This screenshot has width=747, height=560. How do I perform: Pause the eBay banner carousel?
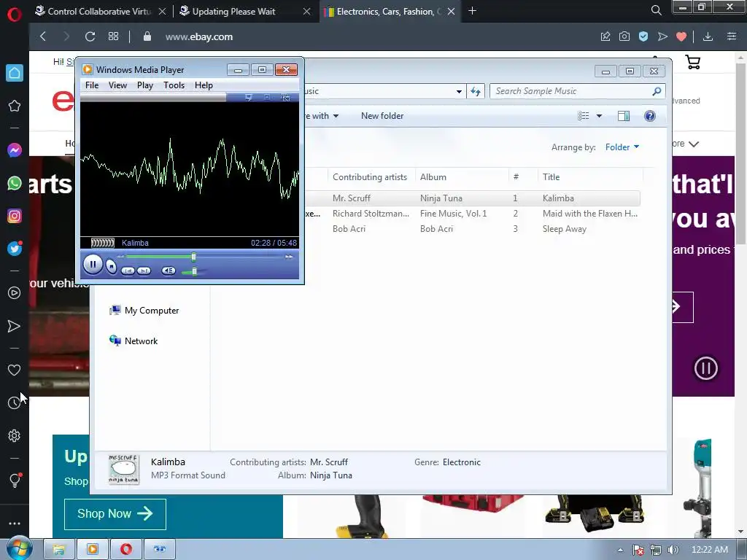705,368
